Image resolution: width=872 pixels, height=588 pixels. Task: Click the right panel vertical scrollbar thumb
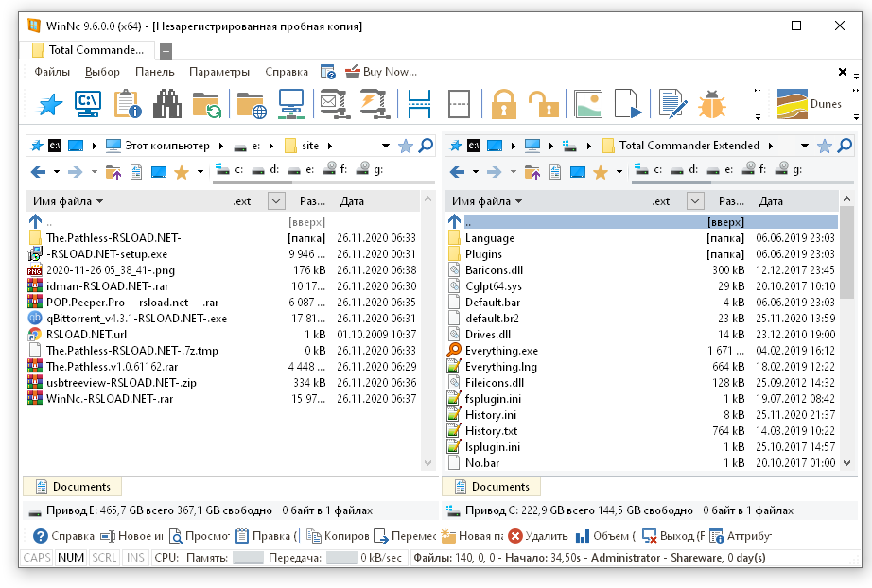click(x=846, y=252)
